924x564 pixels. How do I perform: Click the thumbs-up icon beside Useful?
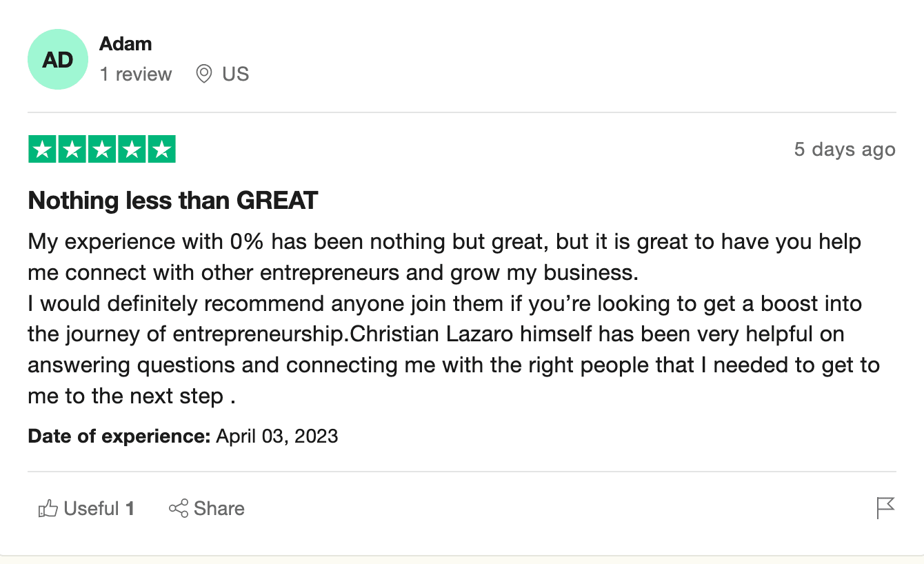click(x=48, y=509)
